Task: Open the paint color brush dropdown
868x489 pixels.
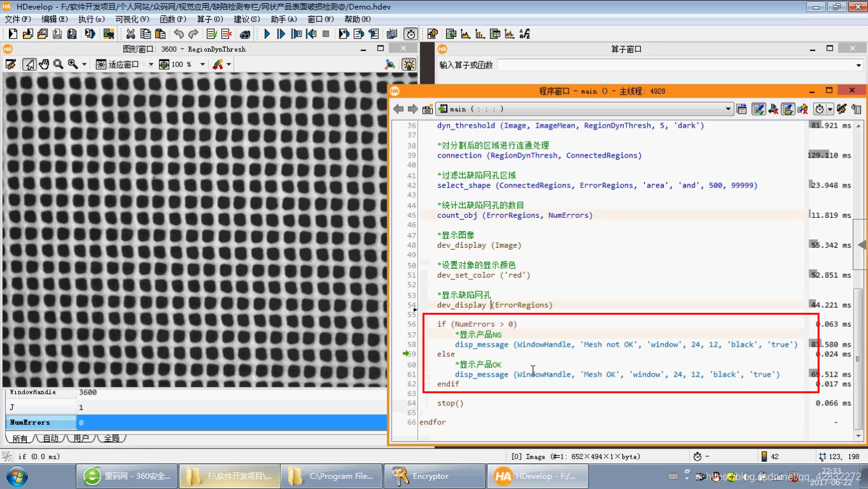Action: [x=228, y=64]
